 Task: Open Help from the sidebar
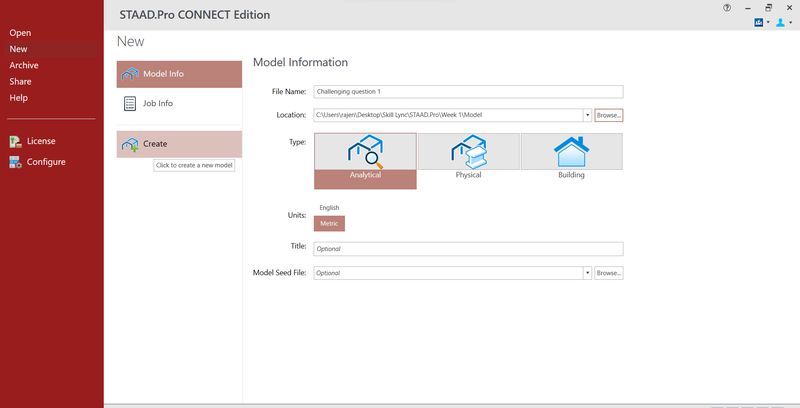pyautogui.click(x=18, y=98)
